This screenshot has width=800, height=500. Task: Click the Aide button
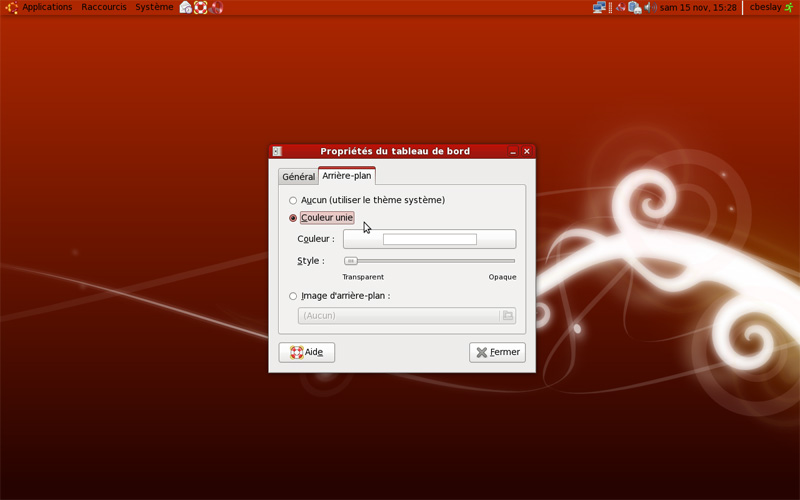coord(307,352)
